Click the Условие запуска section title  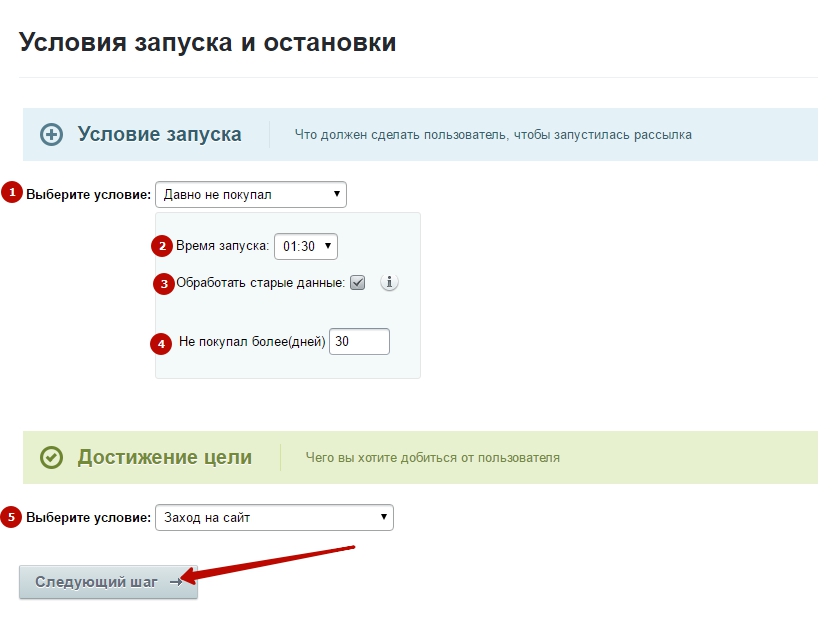[x=159, y=134]
